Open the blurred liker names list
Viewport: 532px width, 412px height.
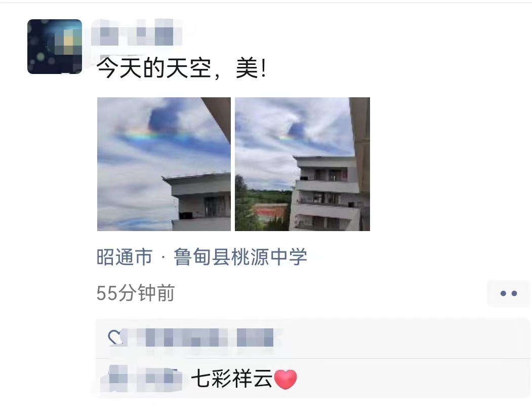pyautogui.click(x=199, y=338)
